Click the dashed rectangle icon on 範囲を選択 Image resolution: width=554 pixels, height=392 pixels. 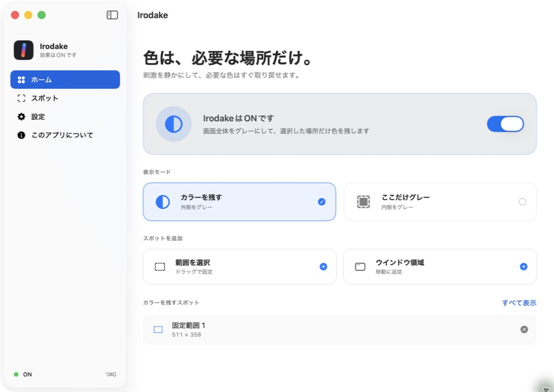(x=160, y=267)
